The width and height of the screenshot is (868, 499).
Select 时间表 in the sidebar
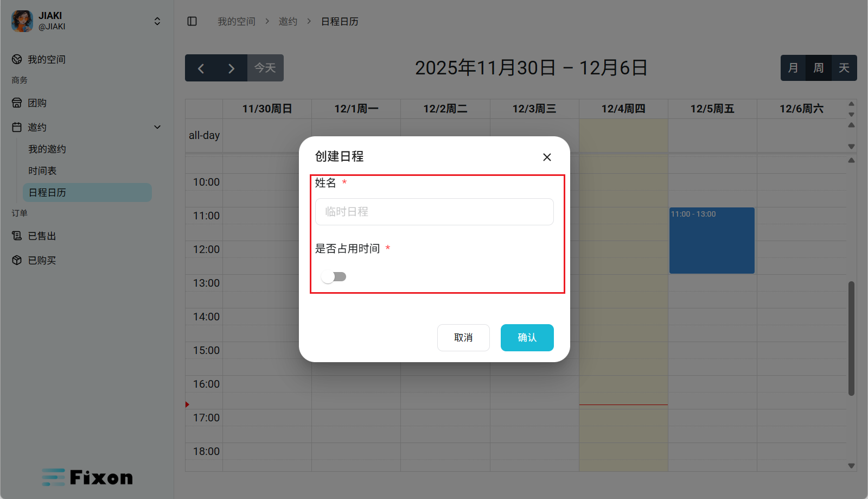(42, 170)
